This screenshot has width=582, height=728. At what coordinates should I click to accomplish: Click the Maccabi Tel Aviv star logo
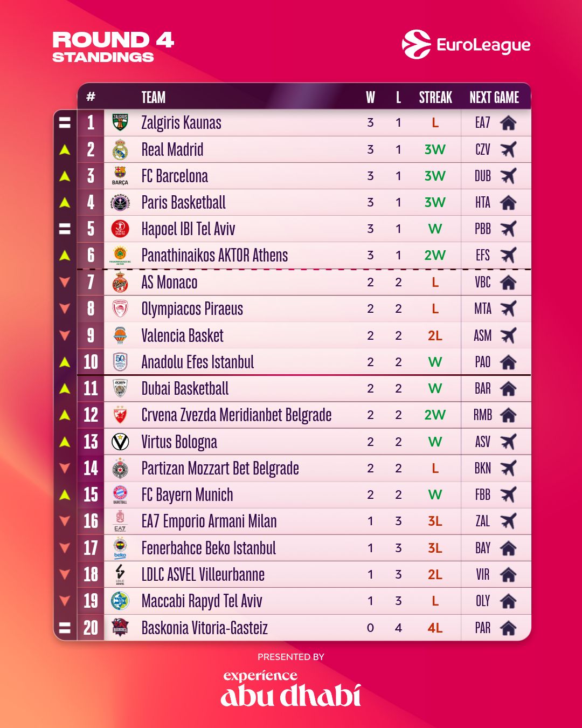pos(120,601)
